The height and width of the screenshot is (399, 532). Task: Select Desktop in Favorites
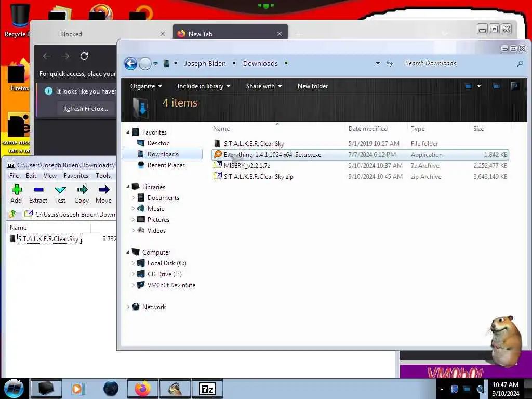click(158, 143)
